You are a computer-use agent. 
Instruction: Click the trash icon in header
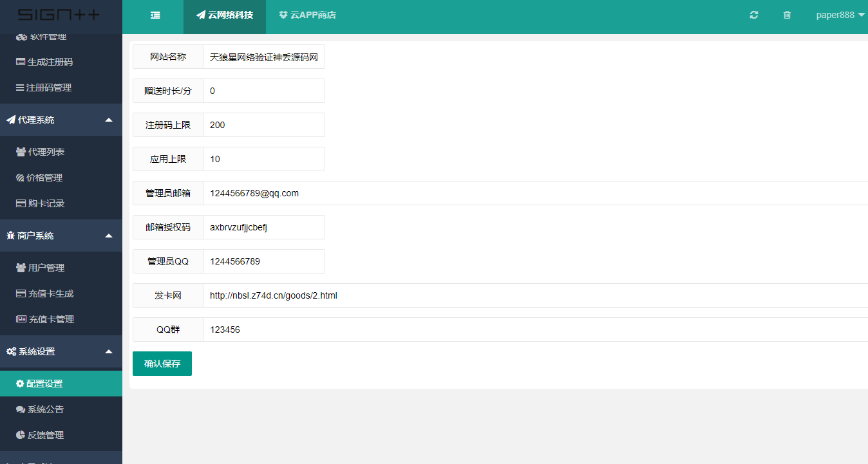point(787,15)
